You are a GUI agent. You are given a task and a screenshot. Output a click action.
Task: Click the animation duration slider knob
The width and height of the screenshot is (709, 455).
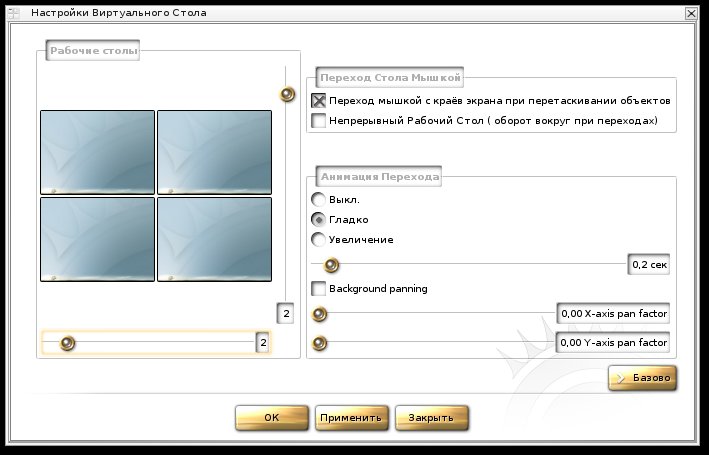coord(331,265)
